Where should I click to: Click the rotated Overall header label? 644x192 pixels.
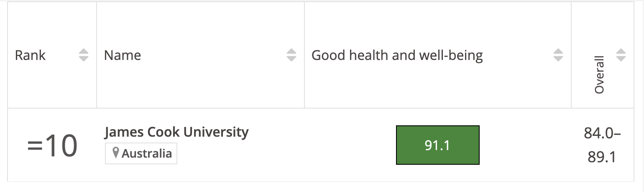click(x=600, y=75)
